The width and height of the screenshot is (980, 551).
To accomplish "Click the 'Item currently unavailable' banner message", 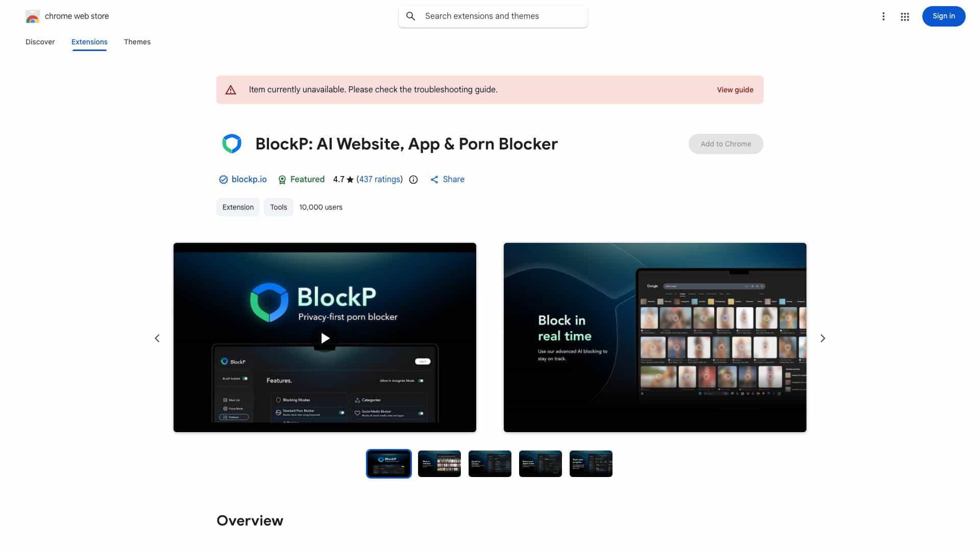I will click(x=373, y=90).
